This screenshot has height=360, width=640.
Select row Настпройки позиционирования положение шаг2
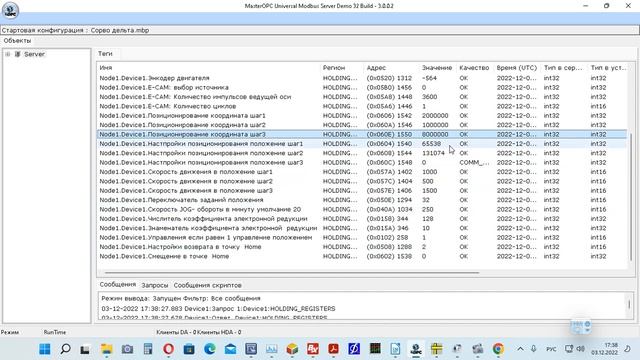(x=362, y=153)
